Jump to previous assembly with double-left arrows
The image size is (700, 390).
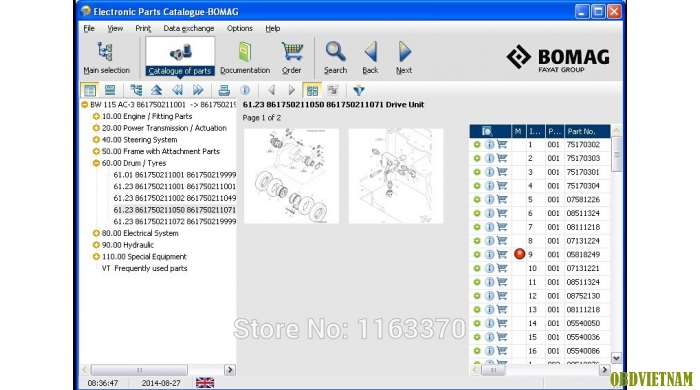pos(177,90)
